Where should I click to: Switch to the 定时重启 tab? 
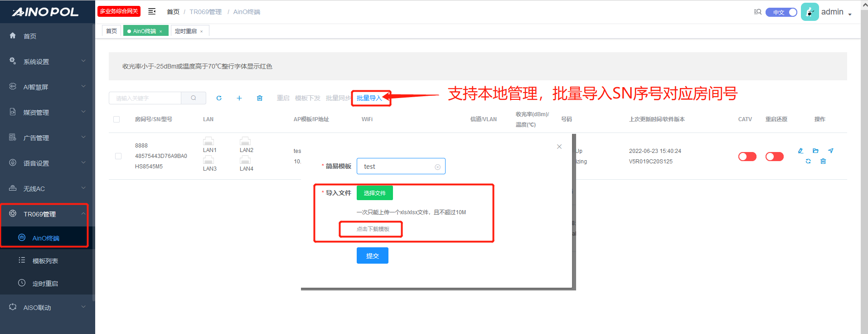[186, 31]
